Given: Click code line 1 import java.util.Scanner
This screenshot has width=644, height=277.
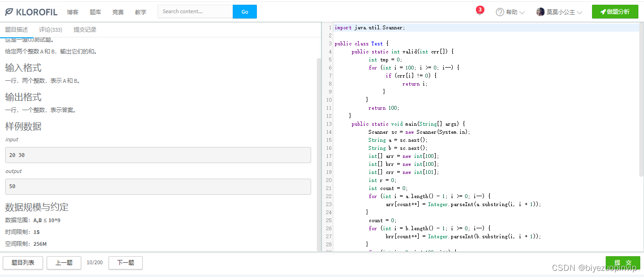Looking at the screenshot, I should pos(370,27).
